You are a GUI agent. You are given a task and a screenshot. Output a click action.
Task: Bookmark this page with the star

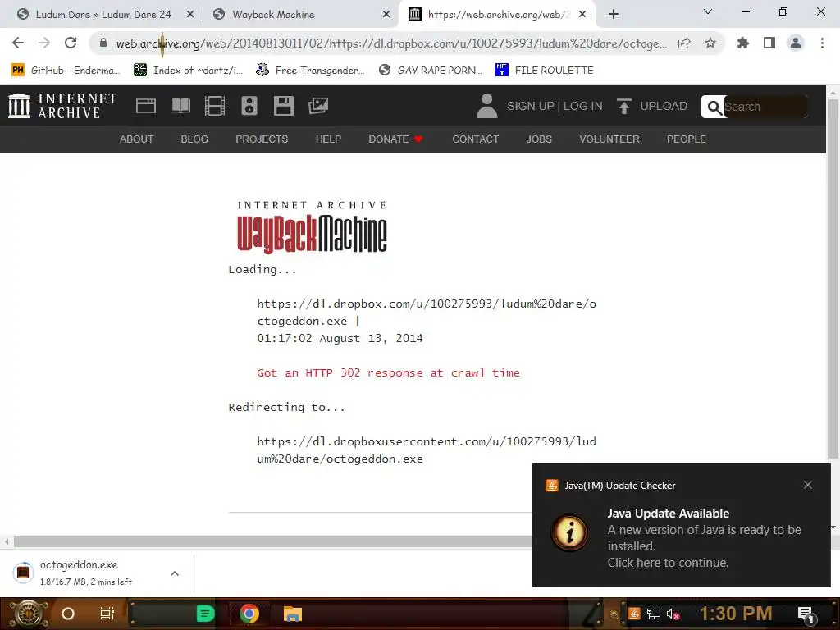click(x=710, y=43)
